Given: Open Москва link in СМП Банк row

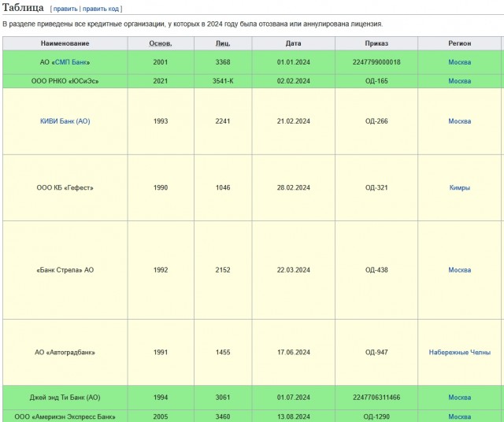Looking at the screenshot, I should click(460, 62).
